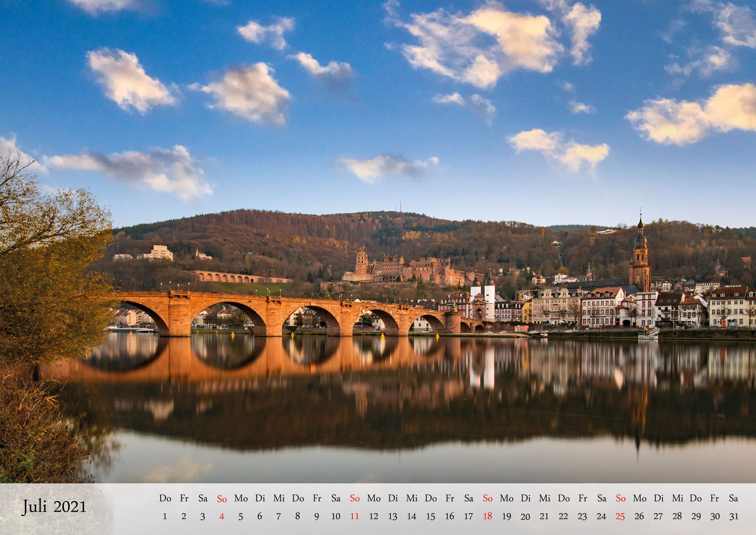This screenshot has height=535, width=756.
Task: Select day 2 in the calendar strip
Action: click(x=184, y=516)
